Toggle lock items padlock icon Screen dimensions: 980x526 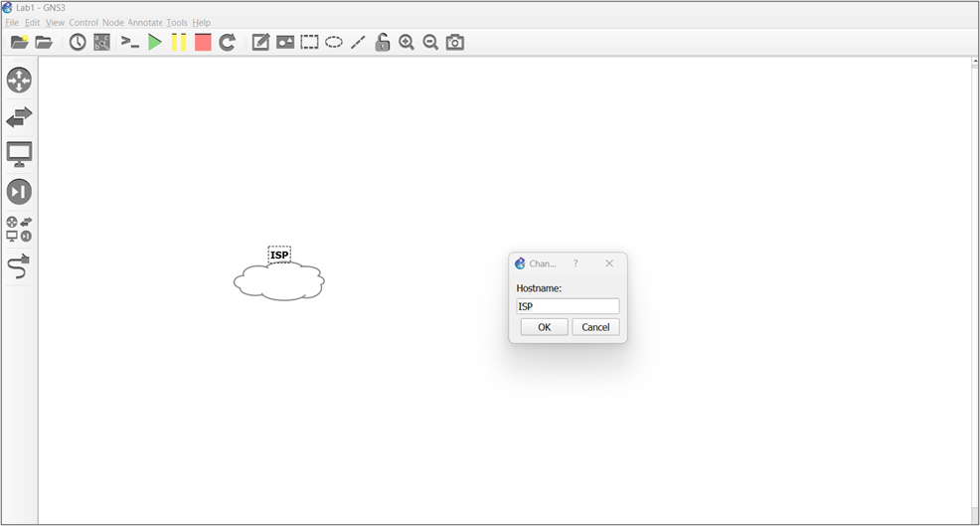pos(382,43)
